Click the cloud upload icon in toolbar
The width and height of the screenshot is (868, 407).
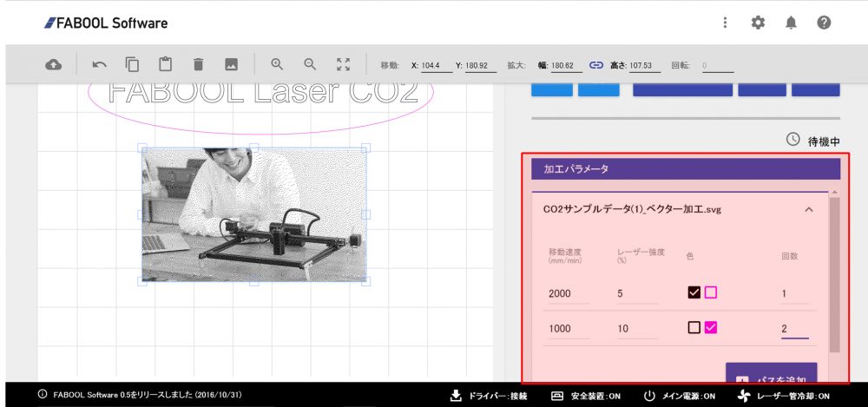coord(53,65)
